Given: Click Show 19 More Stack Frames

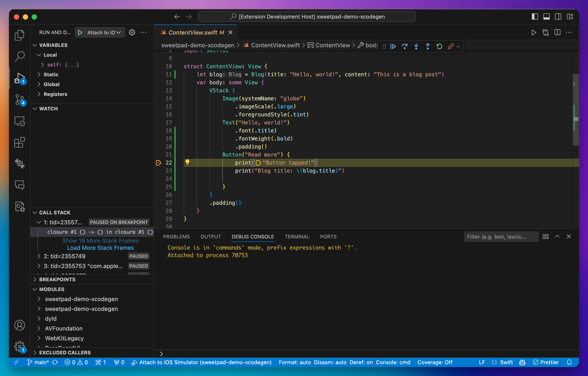Looking at the screenshot, I should pos(100,240).
